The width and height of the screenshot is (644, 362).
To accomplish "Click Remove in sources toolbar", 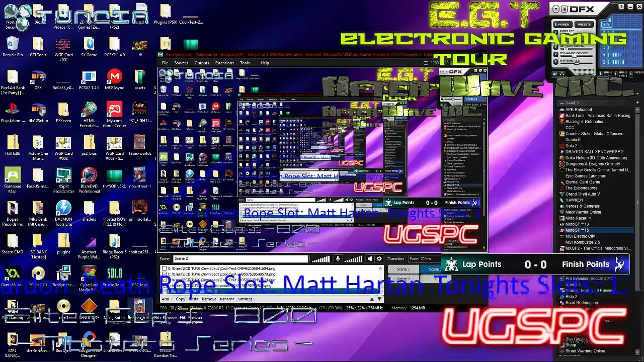I will coord(209,299).
